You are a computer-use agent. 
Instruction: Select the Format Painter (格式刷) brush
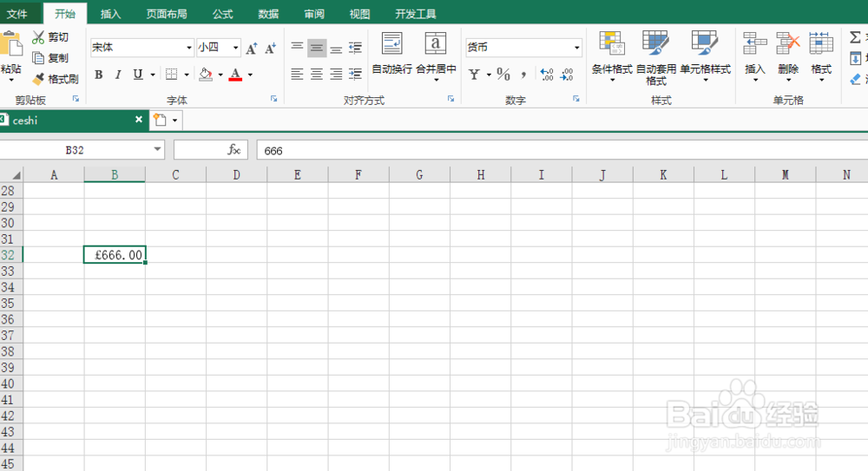point(38,79)
